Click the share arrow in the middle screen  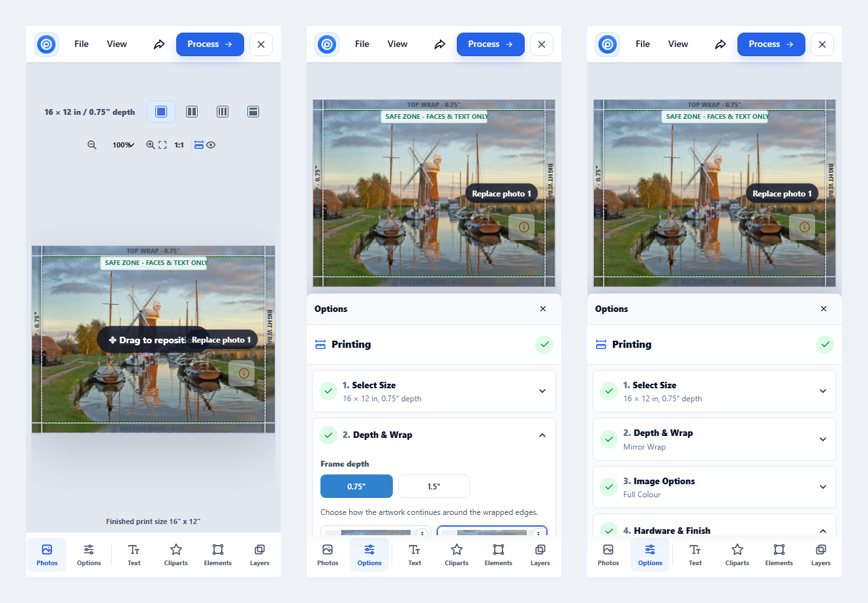440,44
